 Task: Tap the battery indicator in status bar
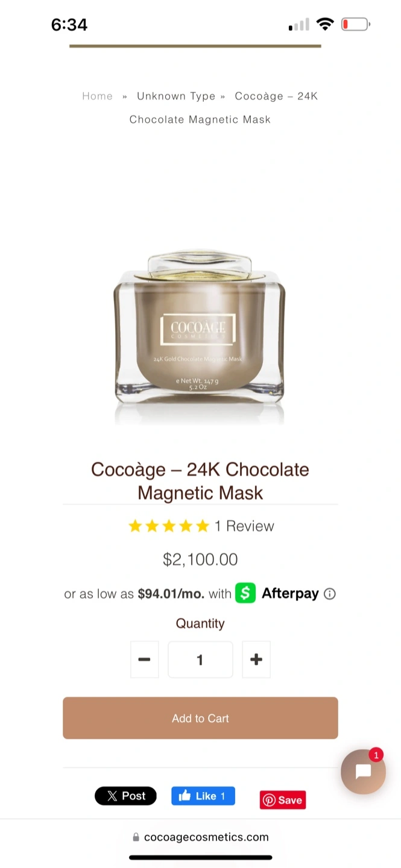pos(356,25)
